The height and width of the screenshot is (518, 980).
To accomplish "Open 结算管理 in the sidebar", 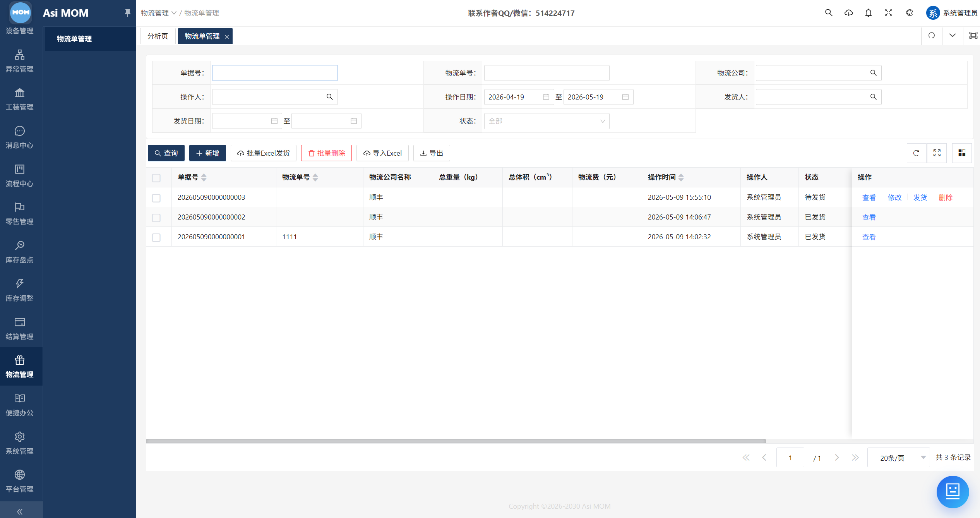I will coord(20,329).
